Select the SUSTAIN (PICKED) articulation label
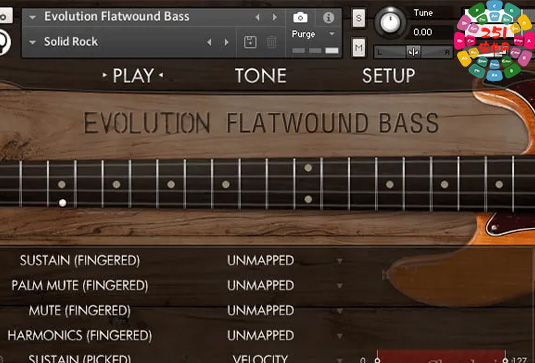 [80, 358]
